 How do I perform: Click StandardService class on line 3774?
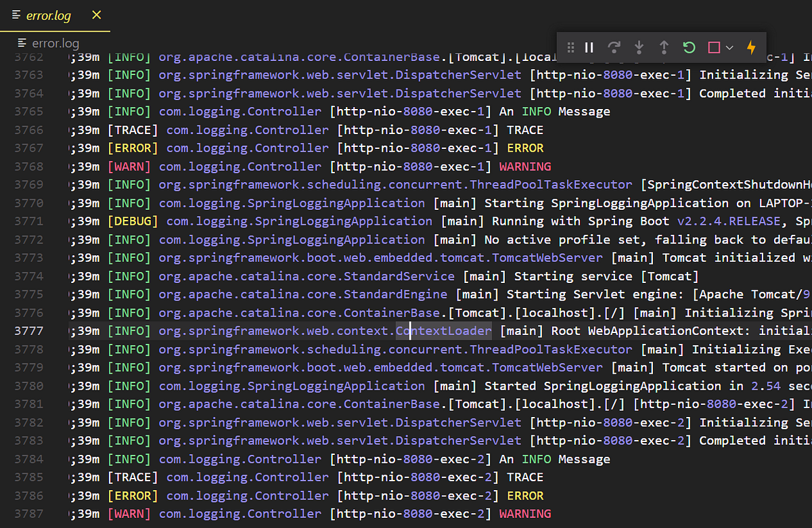399,276
